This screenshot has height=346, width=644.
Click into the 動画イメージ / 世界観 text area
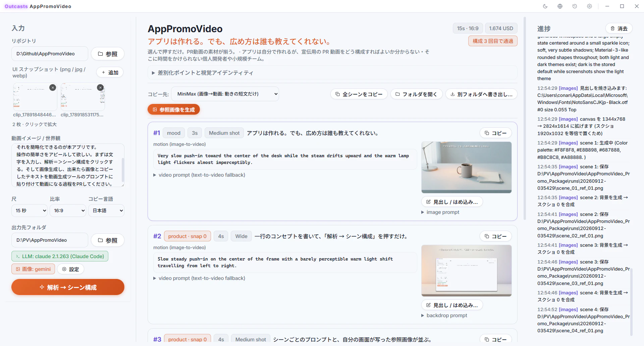(x=68, y=165)
